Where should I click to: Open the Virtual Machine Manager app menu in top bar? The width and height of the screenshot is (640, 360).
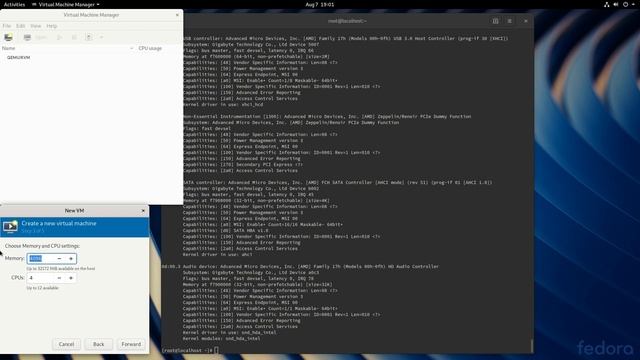pos(66,4)
